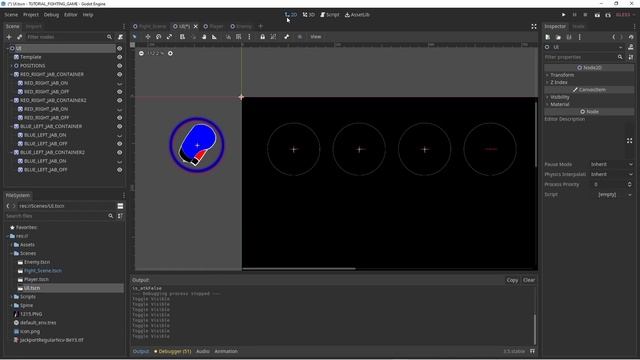Open the Editor menu

(x=71, y=15)
